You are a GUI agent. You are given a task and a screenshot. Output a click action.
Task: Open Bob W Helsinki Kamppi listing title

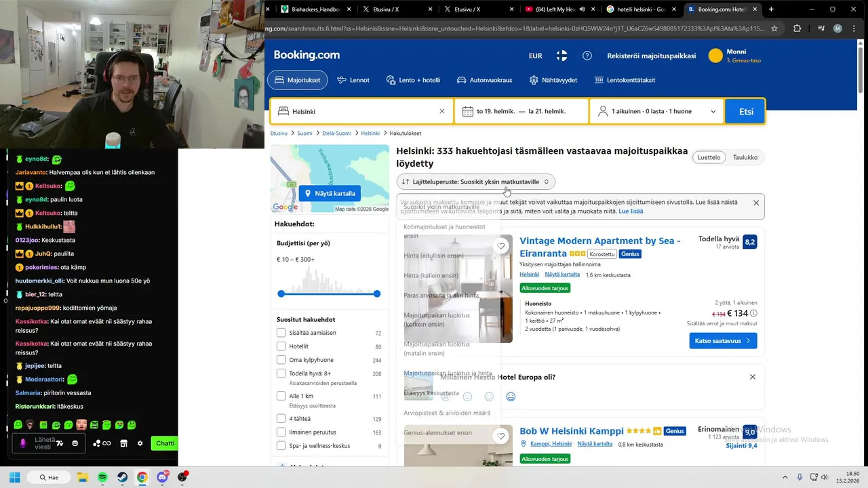(571, 431)
